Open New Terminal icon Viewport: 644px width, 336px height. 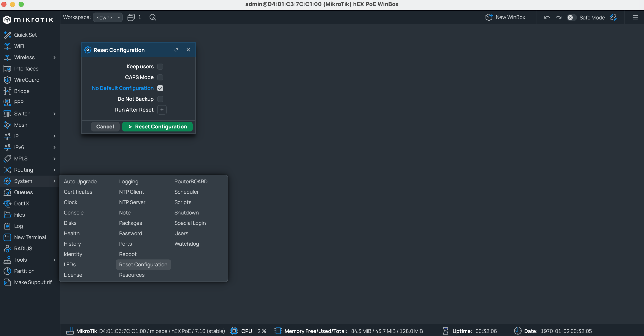pyautogui.click(x=7, y=237)
